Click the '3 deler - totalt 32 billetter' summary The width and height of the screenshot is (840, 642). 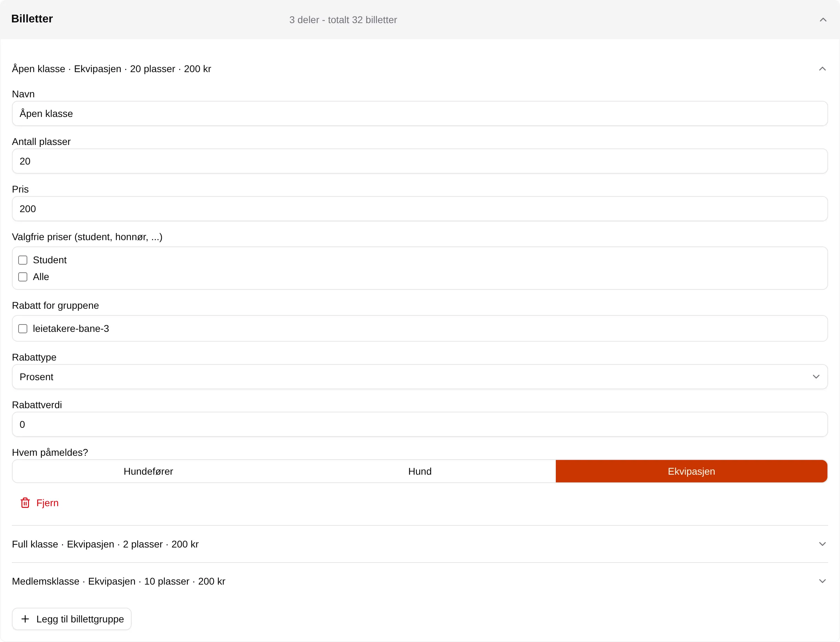(343, 20)
